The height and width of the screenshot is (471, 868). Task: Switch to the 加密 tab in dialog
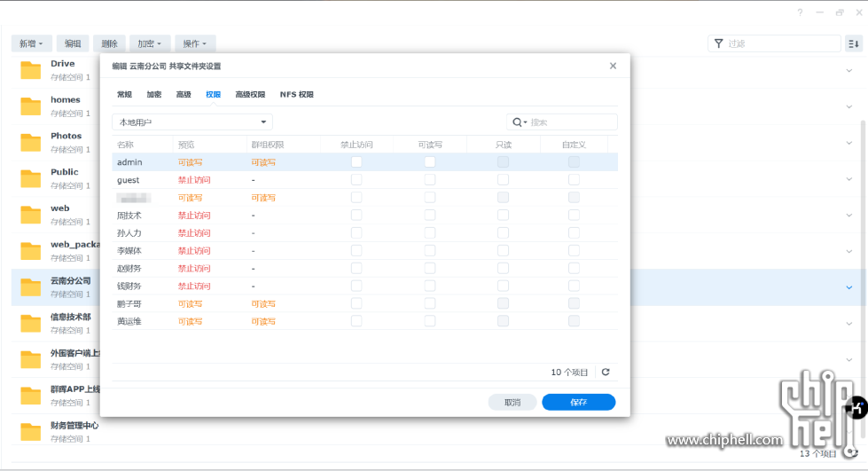click(154, 95)
